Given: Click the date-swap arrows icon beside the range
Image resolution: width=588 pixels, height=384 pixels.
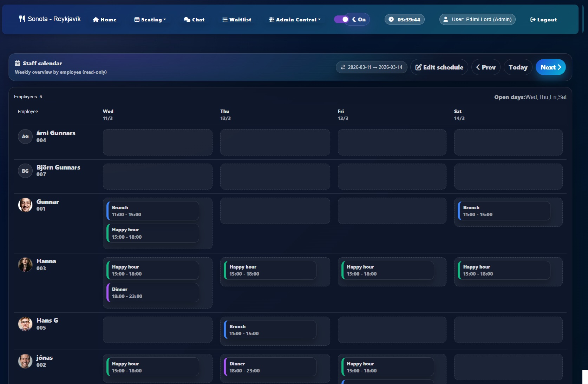Looking at the screenshot, I should pyautogui.click(x=343, y=67).
